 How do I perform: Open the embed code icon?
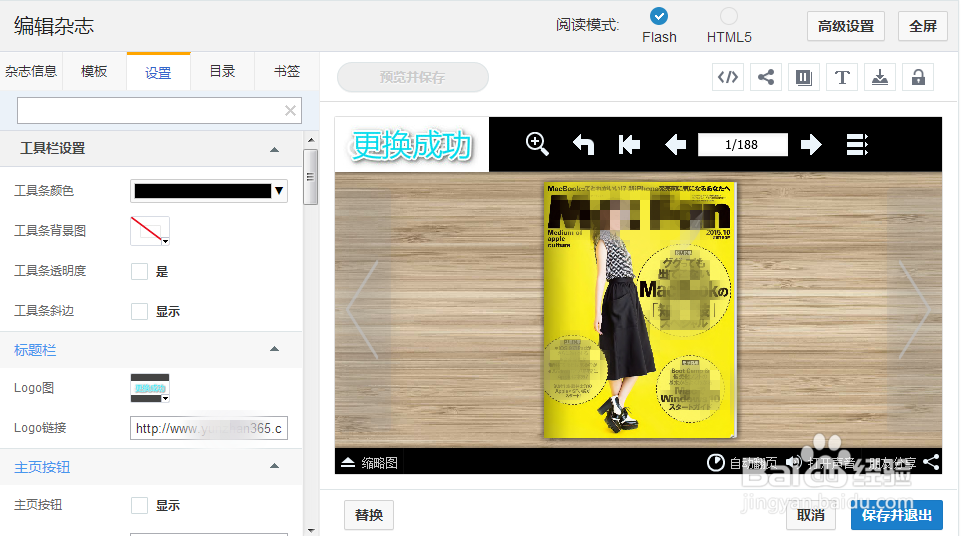728,77
